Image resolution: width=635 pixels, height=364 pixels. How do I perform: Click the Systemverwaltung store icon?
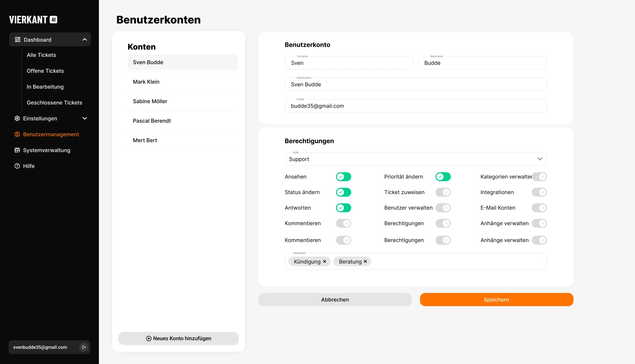tap(17, 150)
